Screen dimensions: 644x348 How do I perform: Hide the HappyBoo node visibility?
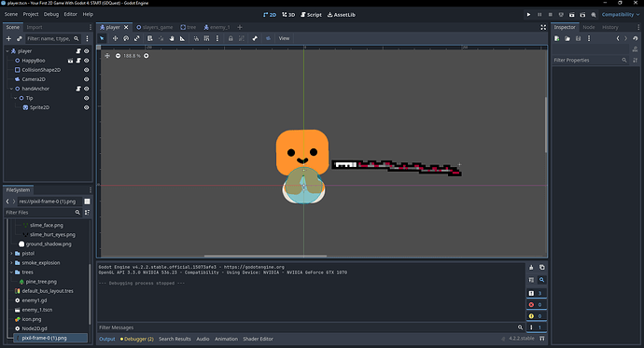coord(86,61)
